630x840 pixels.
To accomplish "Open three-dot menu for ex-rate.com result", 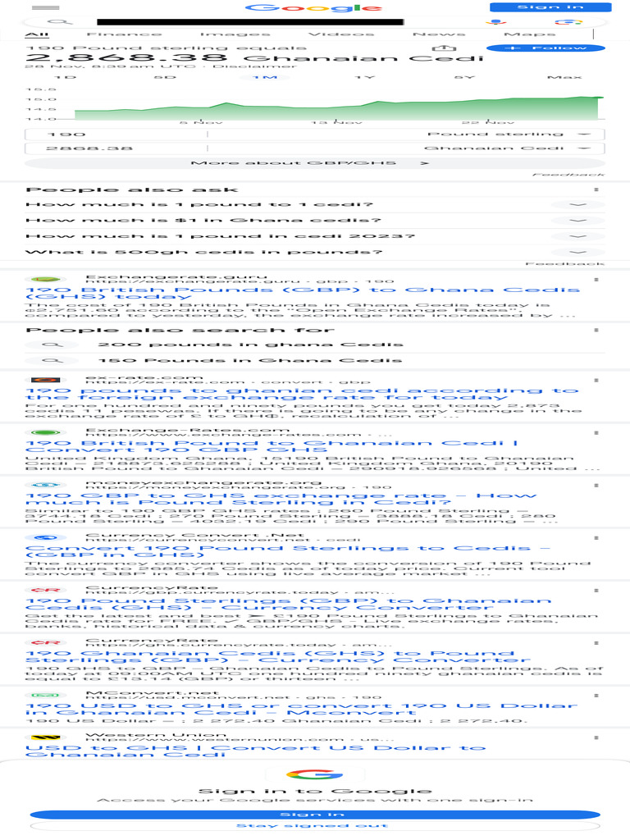I will (596, 381).
